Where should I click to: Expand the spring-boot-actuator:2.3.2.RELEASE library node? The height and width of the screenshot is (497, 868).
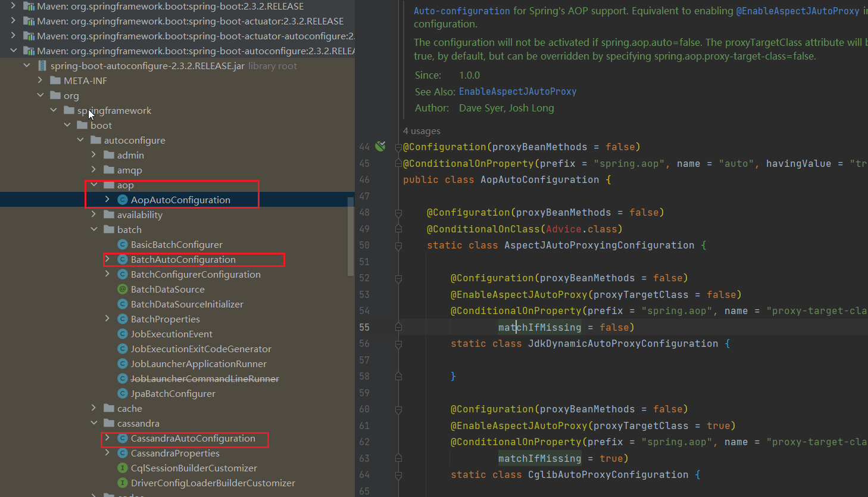point(13,21)
